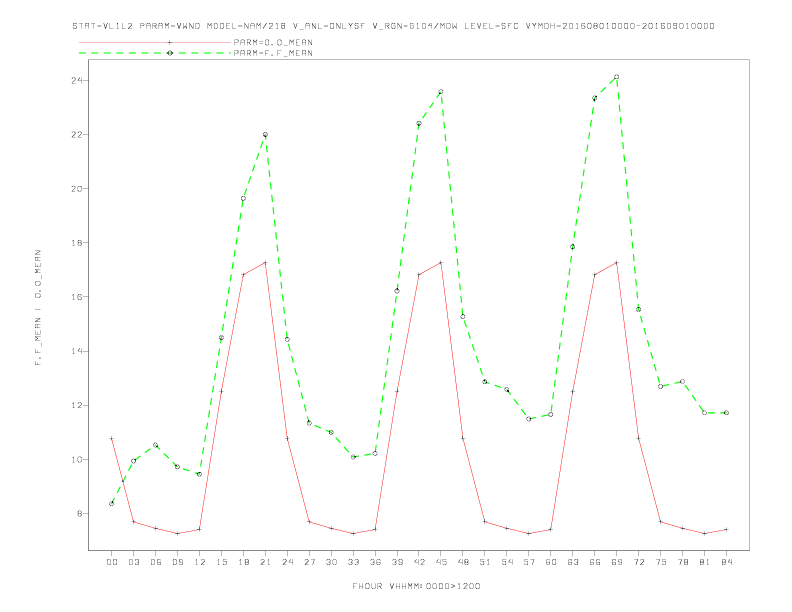Viewport: 792px width, 612px height.
Task: Click red O.O_MEAN last point at hour 84
Action: pyautogui.click(x=726, y=529)
